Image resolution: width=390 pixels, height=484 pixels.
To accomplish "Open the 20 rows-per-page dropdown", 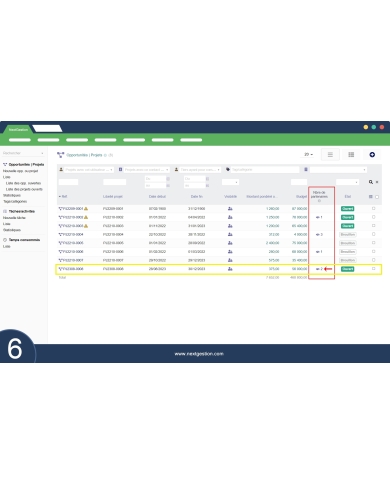I will tap(308, 155).
